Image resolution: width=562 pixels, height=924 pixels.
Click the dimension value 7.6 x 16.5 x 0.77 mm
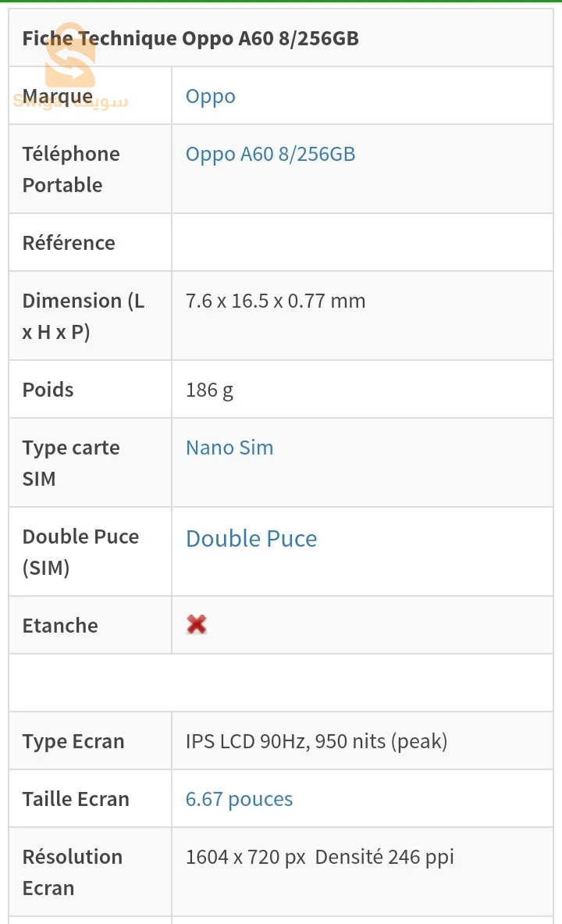[x=276, y=301]
